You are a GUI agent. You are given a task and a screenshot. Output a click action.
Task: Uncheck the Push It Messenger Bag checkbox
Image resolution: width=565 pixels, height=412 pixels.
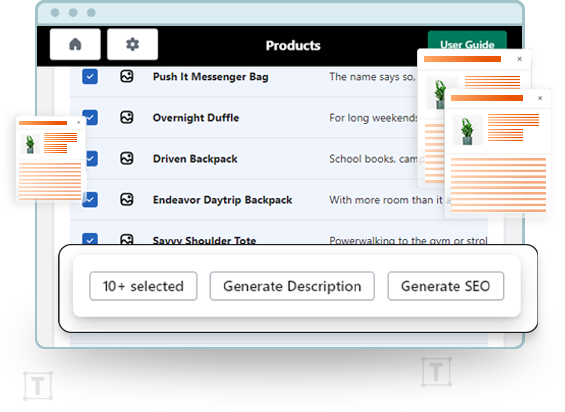[x=90, y=76]
